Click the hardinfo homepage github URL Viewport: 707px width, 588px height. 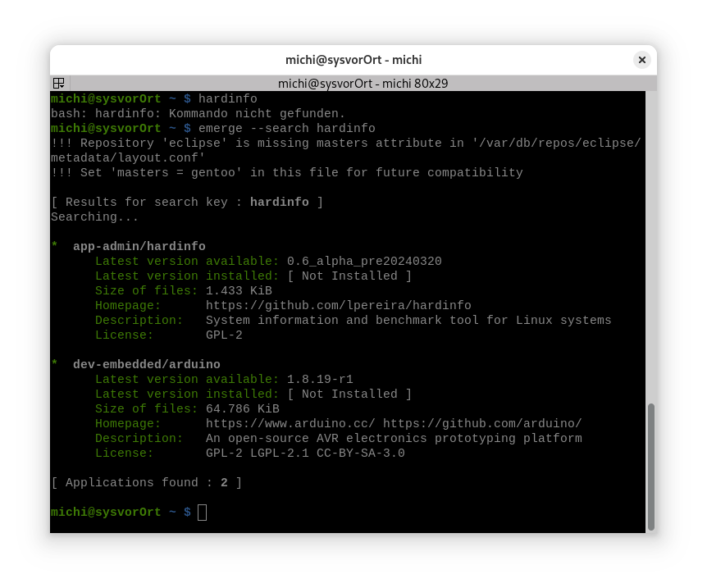(338, 306)
